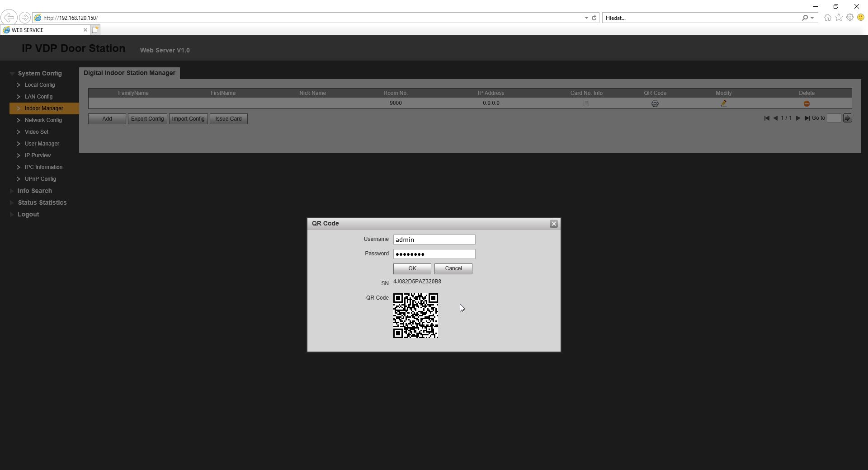Open the address bar dropdown arrow
868x470 pixels.
pos(586,18)
